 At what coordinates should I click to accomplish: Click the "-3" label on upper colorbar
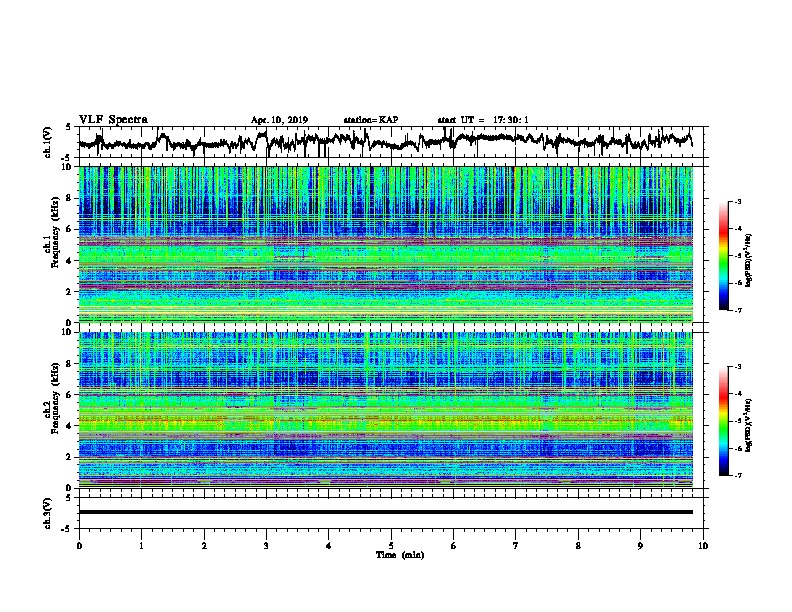[738, 201]
